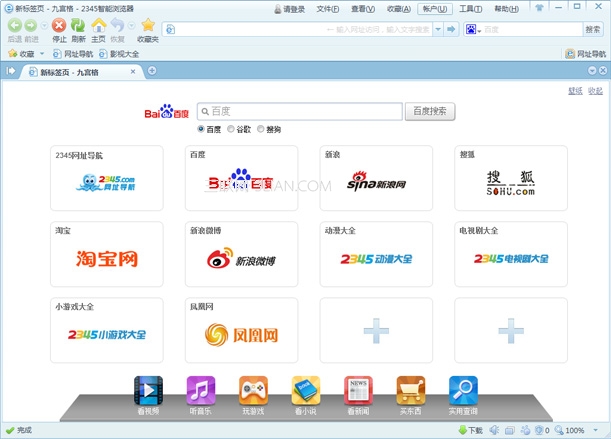
Task: Open the 帐户(U) menu
Action: coord(434,9)
